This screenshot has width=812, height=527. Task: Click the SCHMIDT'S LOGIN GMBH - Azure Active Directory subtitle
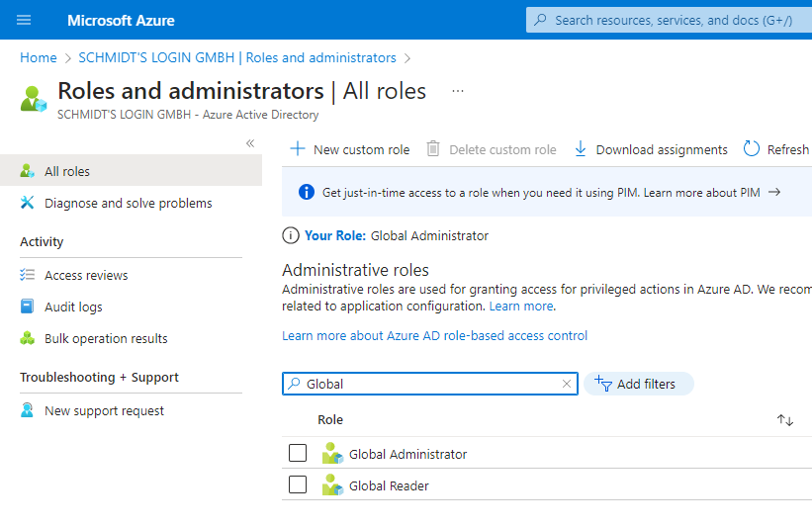click(x=188, y=115)
